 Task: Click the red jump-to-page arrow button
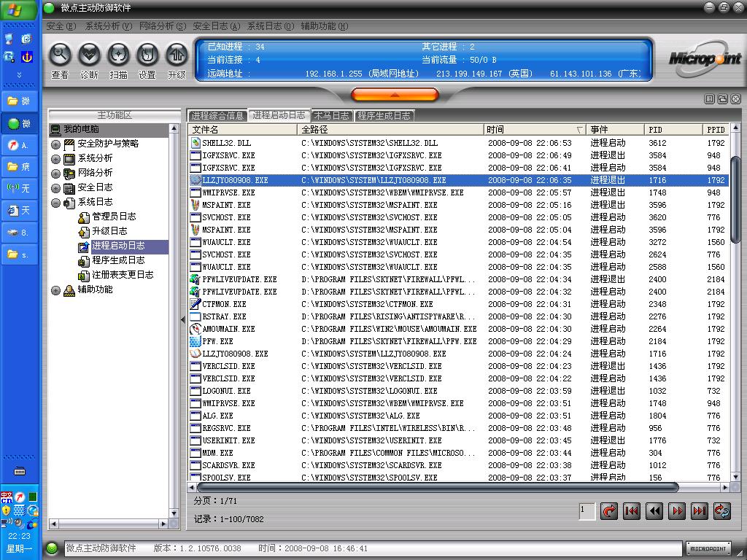tap(609, 511)
